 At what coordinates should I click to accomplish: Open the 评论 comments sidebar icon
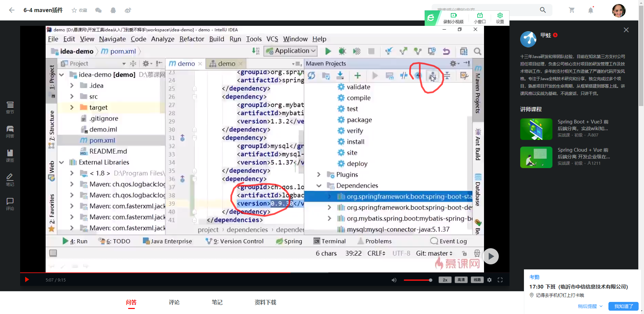click(10, 204)
